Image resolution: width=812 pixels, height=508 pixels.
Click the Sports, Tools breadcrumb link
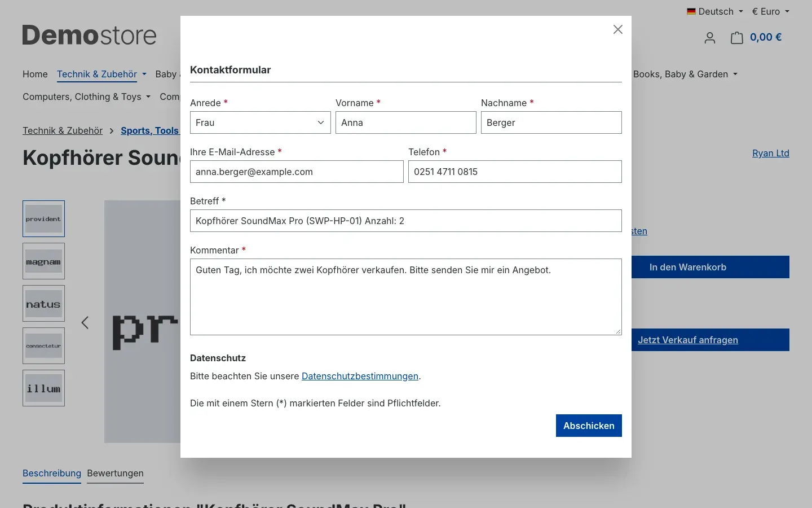pyautogui.click(x=150, y=130)
